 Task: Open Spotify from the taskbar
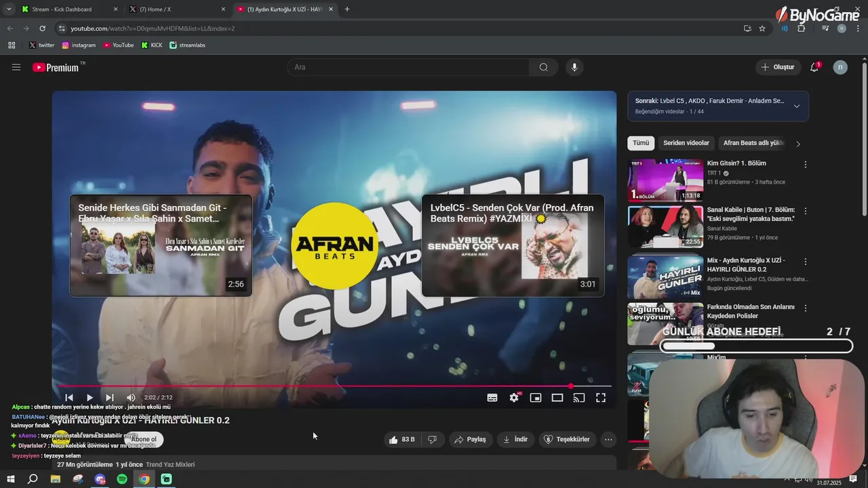click(x=122, y=479)
